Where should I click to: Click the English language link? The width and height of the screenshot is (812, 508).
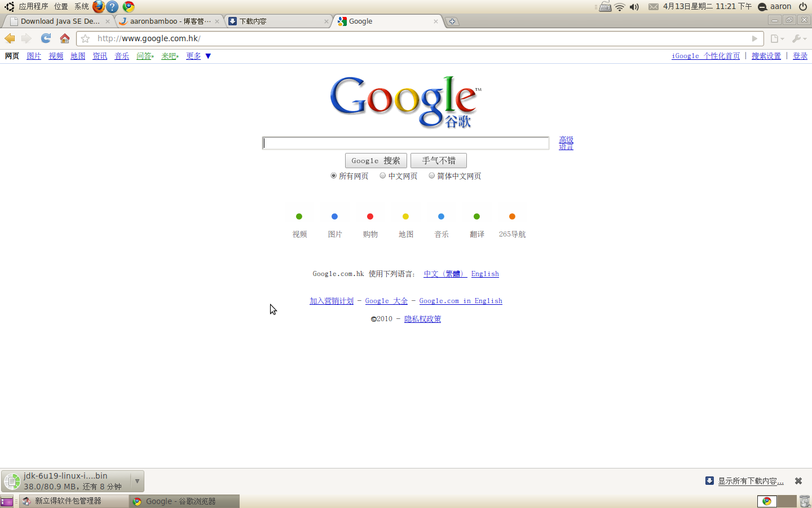coord(485,274)
